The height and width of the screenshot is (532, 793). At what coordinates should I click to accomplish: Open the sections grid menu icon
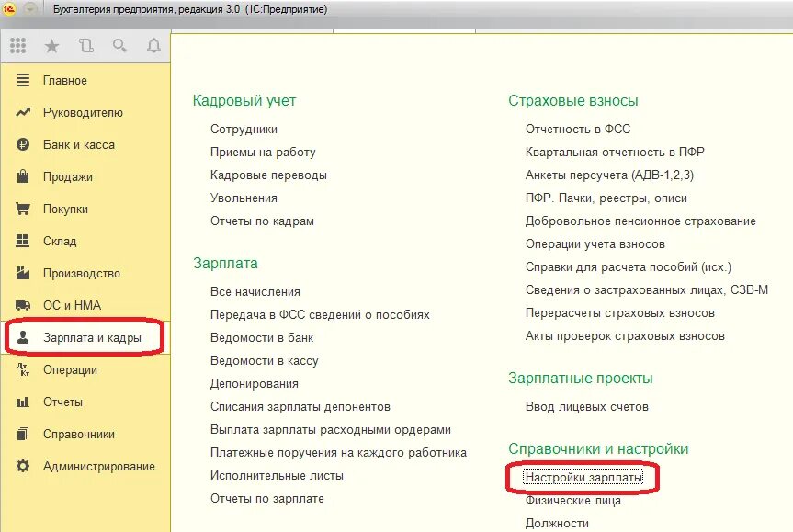17,46
